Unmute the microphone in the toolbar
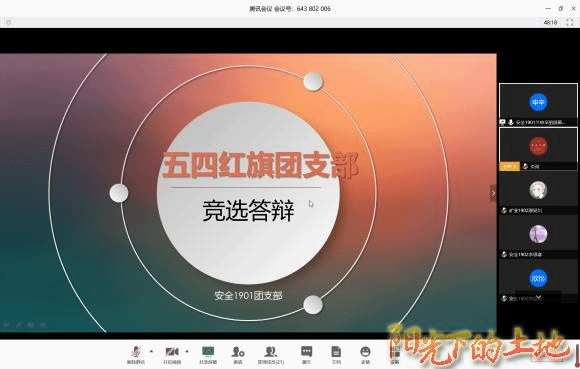The width and height of the screenshot is (580, 369). (136, 355)
